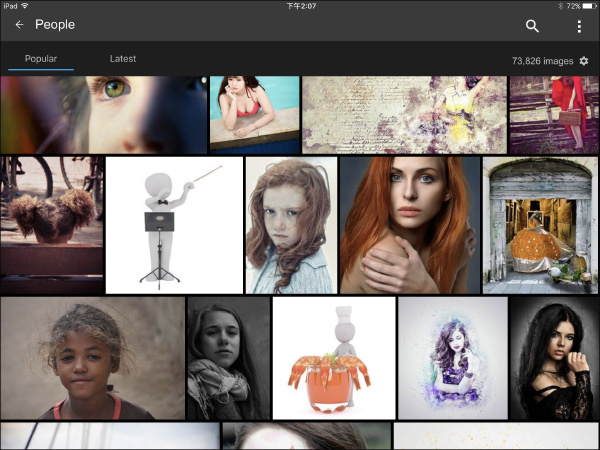
Task: Open the conductor figure with music stand image
Action: coord(174,224)
